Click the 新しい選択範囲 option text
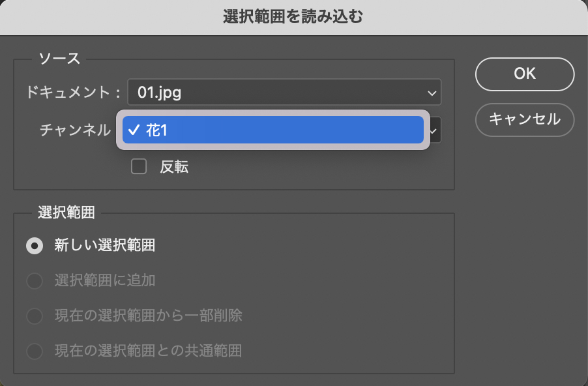Viewport: 588px width, 386px height. coord(104,246)
